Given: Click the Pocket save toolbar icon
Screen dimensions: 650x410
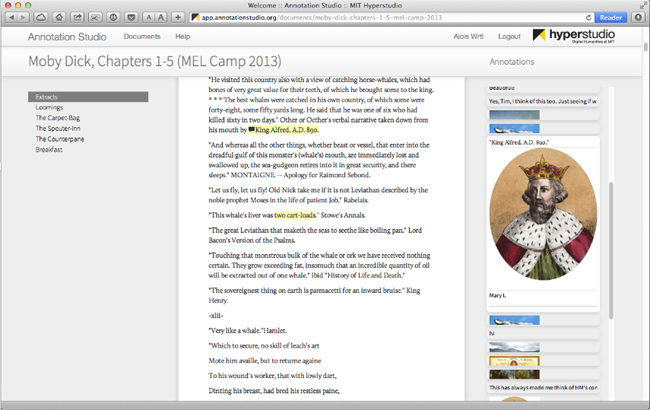Looking at the screenshot, I should [131, 17].
